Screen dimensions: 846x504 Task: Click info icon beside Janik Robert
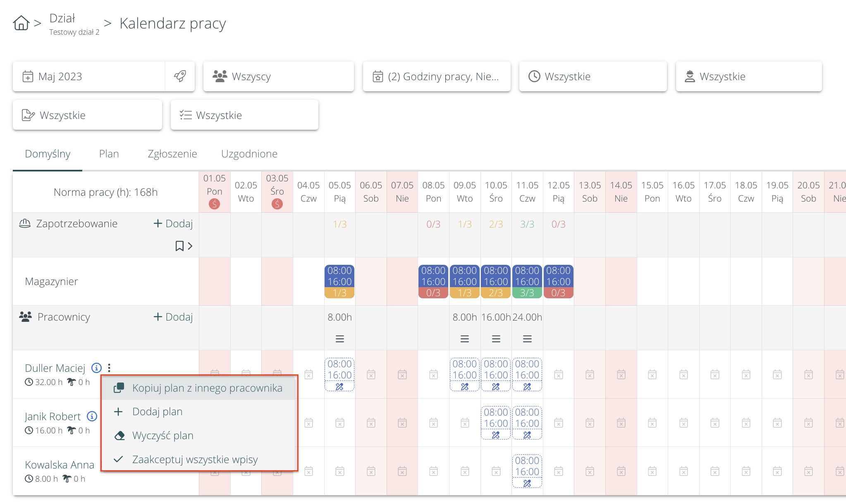click(92, 416)
